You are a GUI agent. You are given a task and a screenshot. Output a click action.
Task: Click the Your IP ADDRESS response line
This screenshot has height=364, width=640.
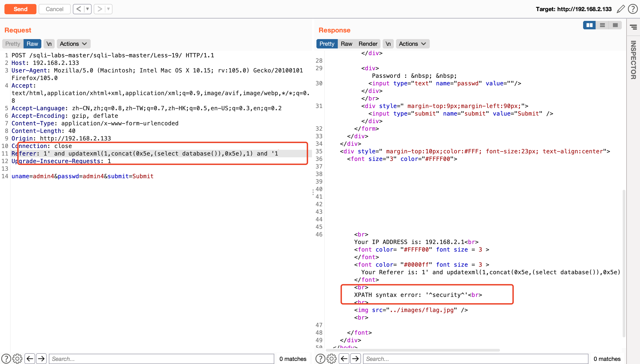click(416, 242)
